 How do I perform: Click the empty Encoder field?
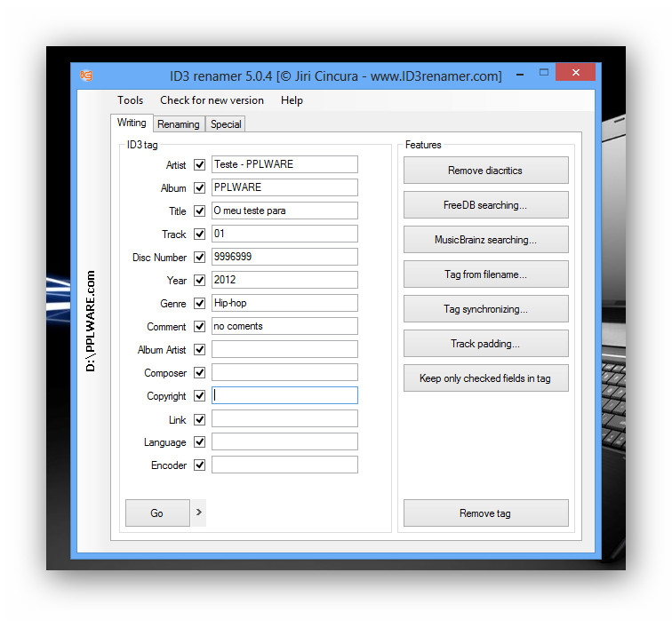(x=284, y=465)
